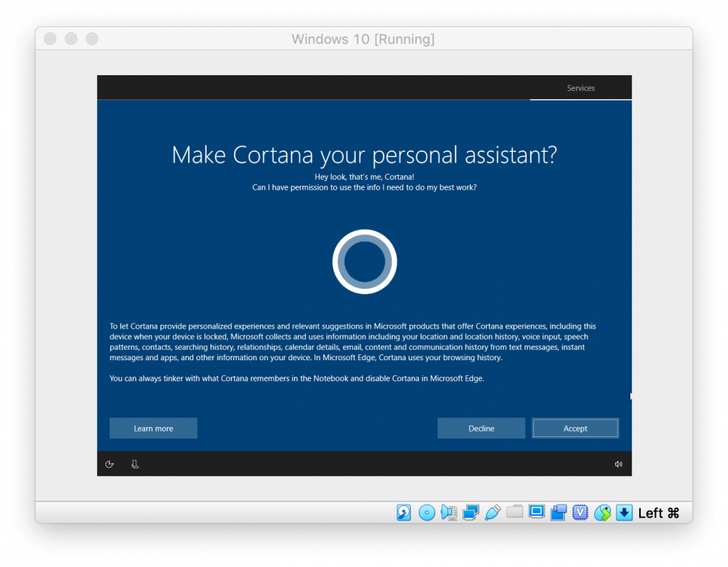Screen dimensions: 728x567
Task: Mute the setup narrator speaker
Action: pyautogui.click(x=618, y=464)
